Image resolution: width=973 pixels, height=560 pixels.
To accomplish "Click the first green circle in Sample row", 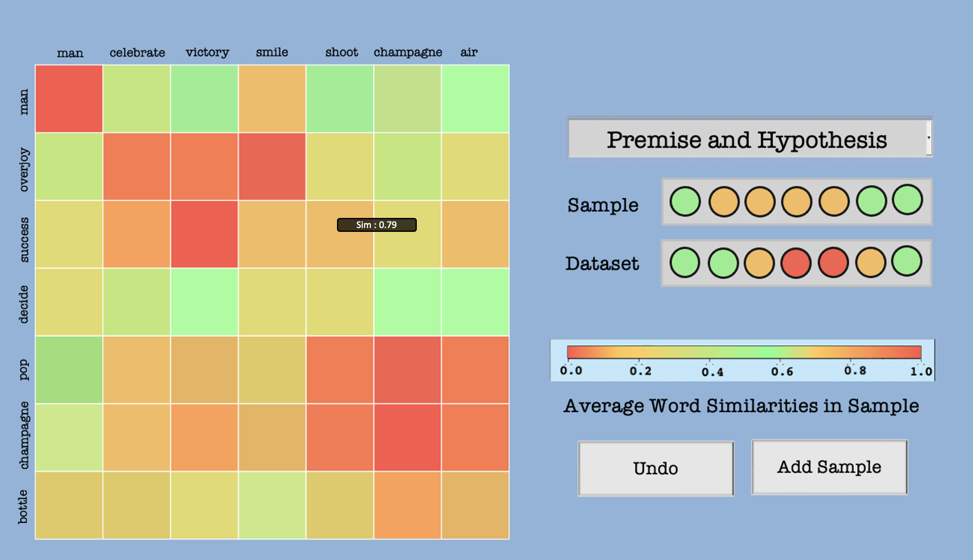I will coord(685,201).
